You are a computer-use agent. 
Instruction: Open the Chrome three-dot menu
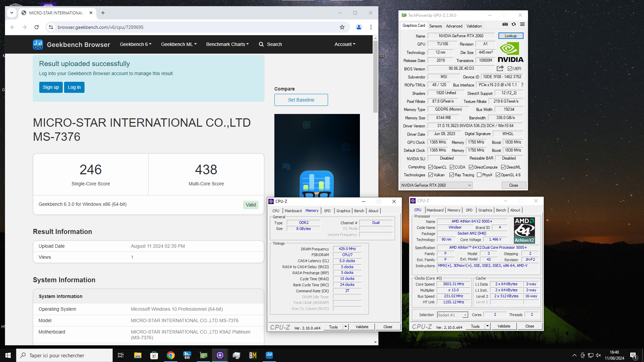[371, 27]
